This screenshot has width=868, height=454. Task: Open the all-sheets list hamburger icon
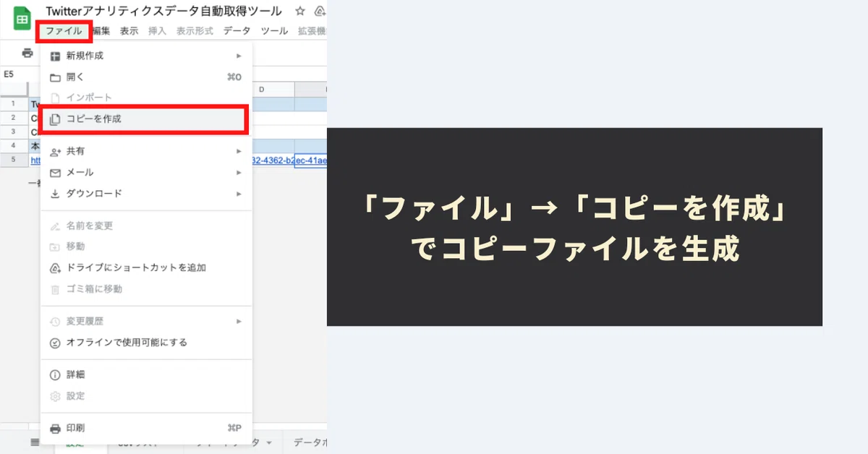tap(35, 442)
